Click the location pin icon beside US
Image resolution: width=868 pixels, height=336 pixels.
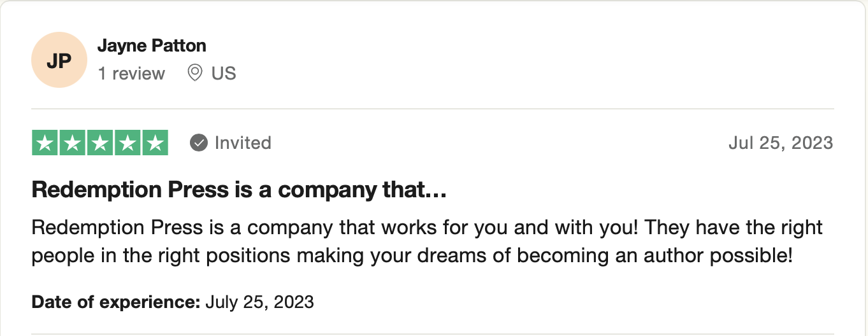pos(195,73)
